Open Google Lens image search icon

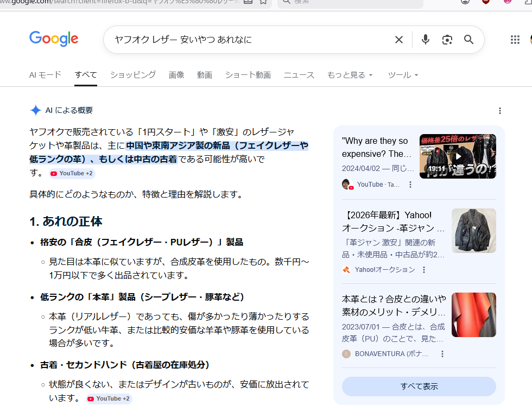pos(447,40)
